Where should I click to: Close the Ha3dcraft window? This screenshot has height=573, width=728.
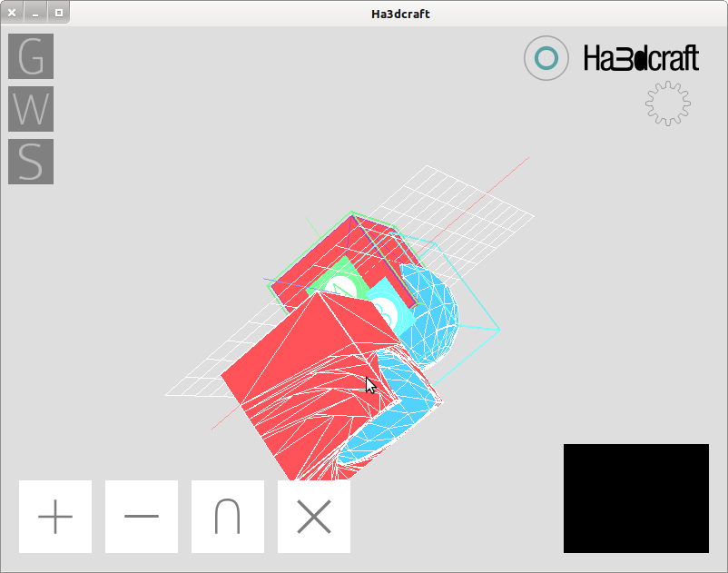[12, 13]
